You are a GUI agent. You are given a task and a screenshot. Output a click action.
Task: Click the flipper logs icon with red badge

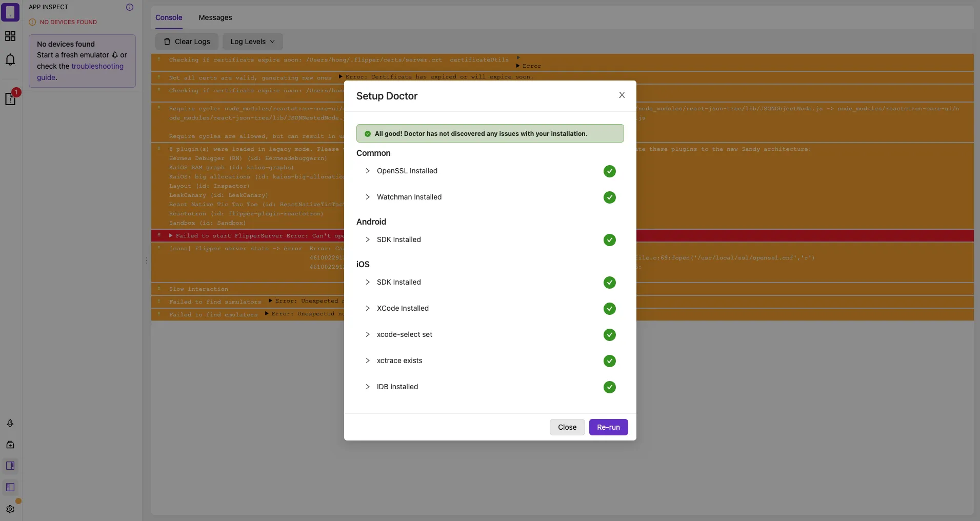coord(10,98)
